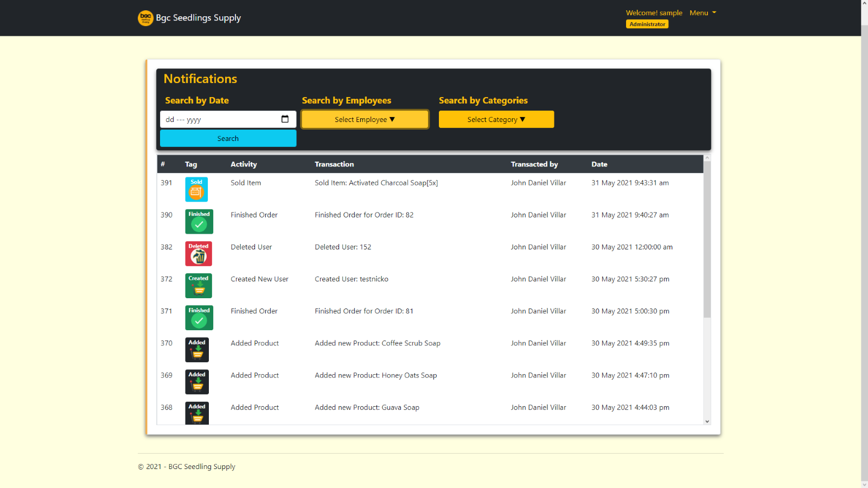Image resolution: width=868 pixels, height=488 pixels.
Task: Open the calendar picker in date field
Action: pos(285,119)
